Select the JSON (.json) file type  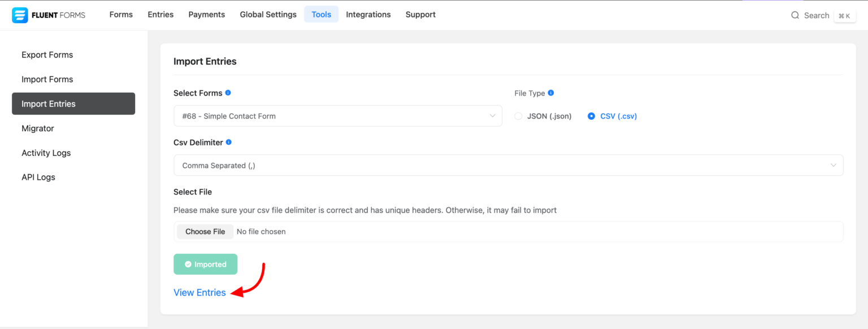pyautogui.click(x=518, y=116)
